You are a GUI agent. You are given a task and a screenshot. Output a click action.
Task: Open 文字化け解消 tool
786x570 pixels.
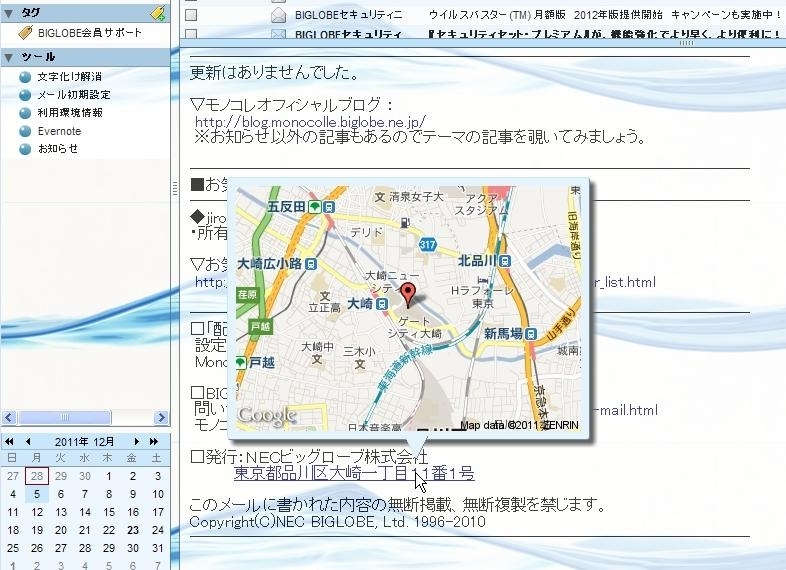coord(70,77)
